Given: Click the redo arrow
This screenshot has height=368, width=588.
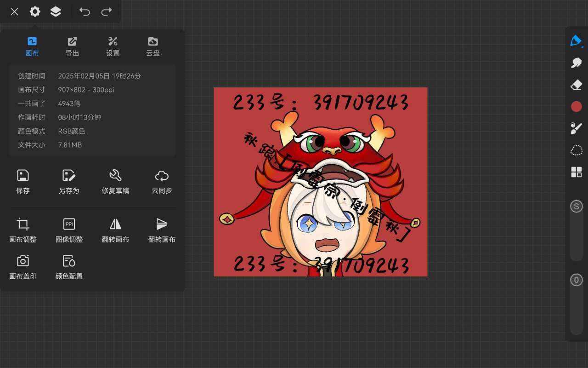Looking at the screenshot, I should tap(107, 11).
